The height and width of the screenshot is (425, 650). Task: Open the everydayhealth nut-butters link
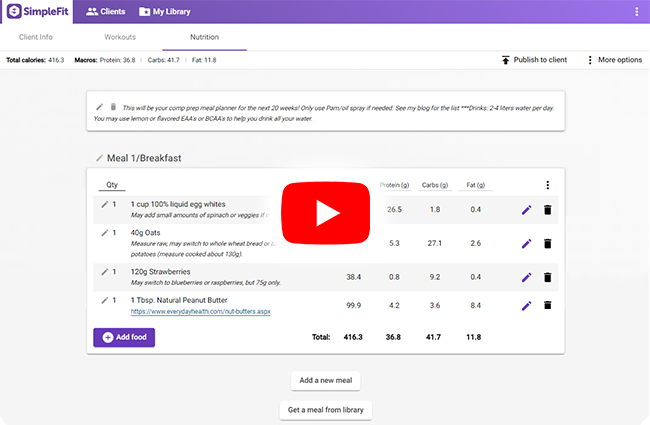click(x=201, y=311)
